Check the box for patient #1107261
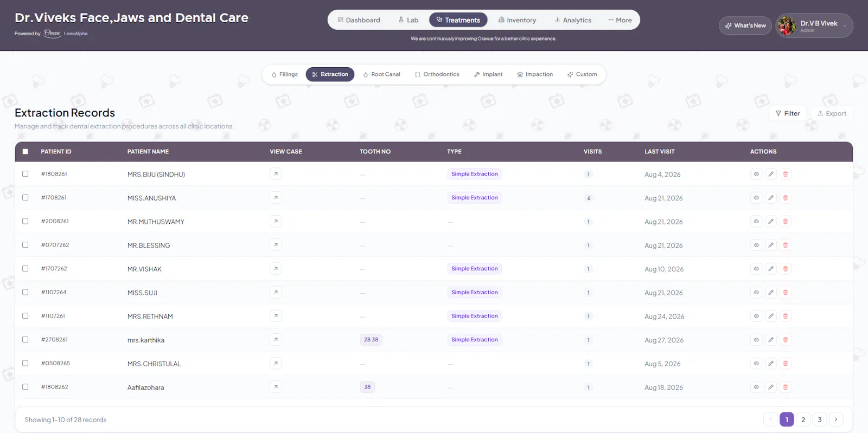This screenshot has width=868, height=433. point(25,316)
